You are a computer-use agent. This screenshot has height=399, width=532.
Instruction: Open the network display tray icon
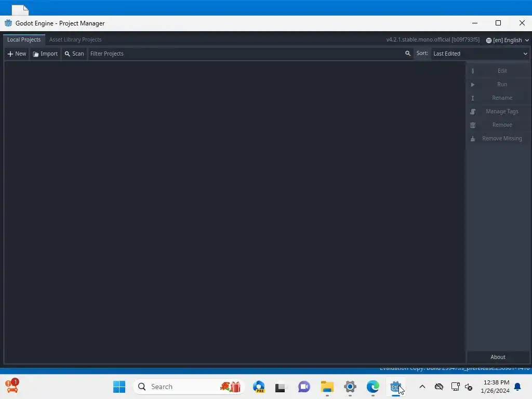455,387
